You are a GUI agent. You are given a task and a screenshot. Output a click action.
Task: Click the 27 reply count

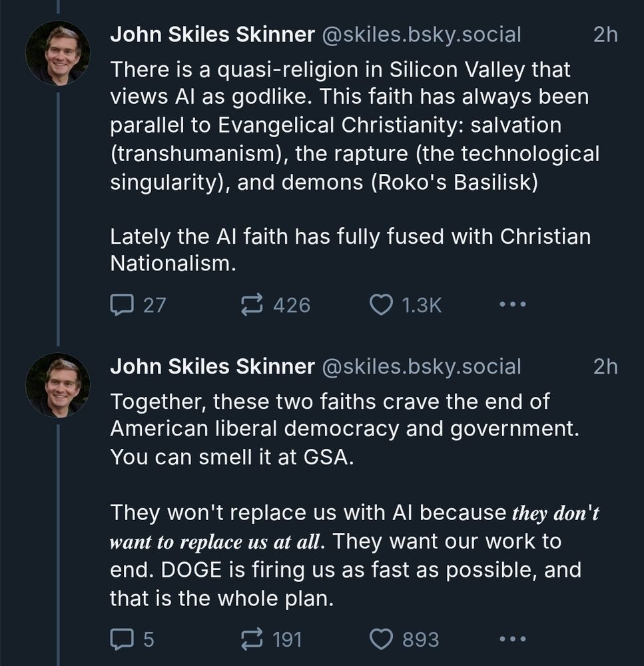[x=155, y=305]
